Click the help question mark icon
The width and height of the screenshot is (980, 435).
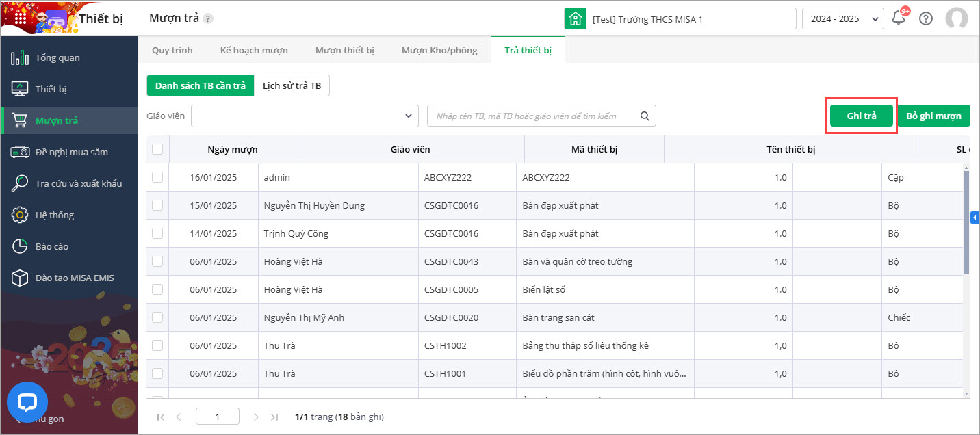coord(926,18)
